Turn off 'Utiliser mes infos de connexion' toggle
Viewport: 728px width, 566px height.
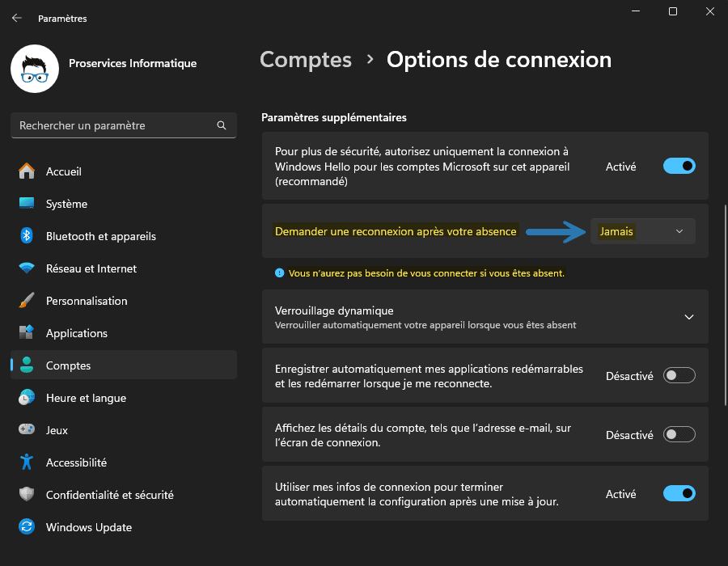click(x=678, y=493)
